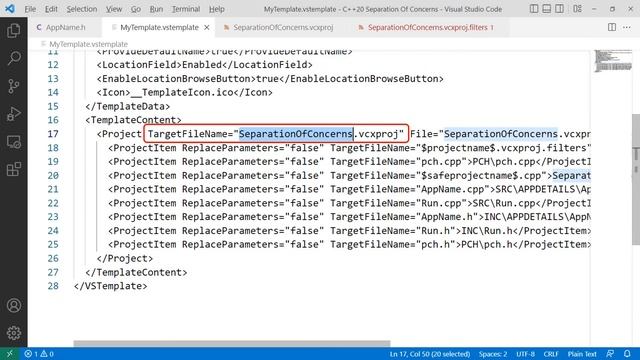Click the </VSTemplate> closing tag
640x360 pixels.
click(110, 286)
